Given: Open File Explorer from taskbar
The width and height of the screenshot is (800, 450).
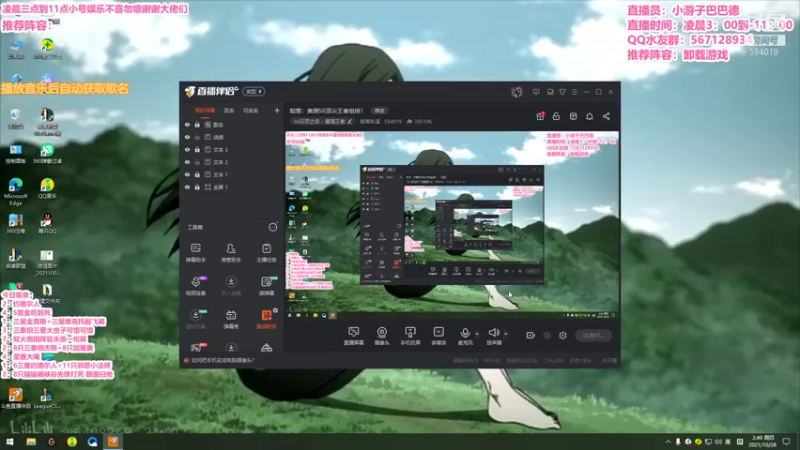Looking at the screenshot, I should pyautogui.click(x=31, y=442).
